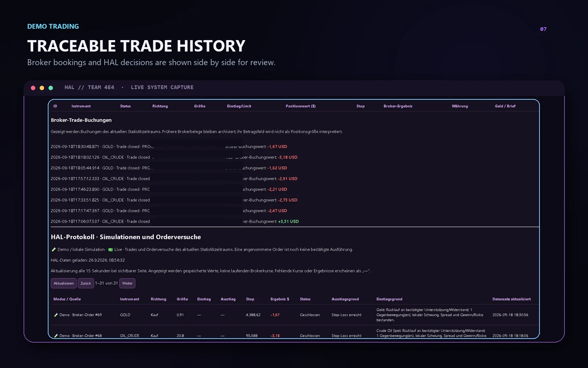Click the green window dot in the HAL title bar

(51, 88)
